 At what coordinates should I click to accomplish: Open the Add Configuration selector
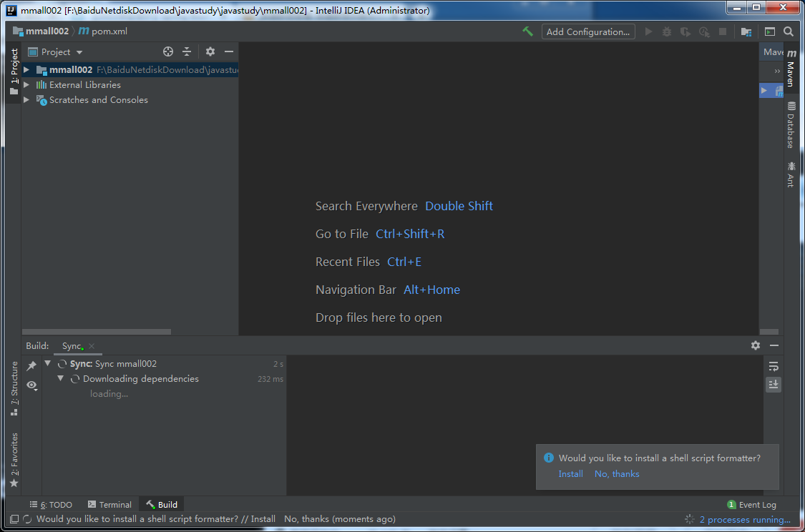[x=588, y=31]
